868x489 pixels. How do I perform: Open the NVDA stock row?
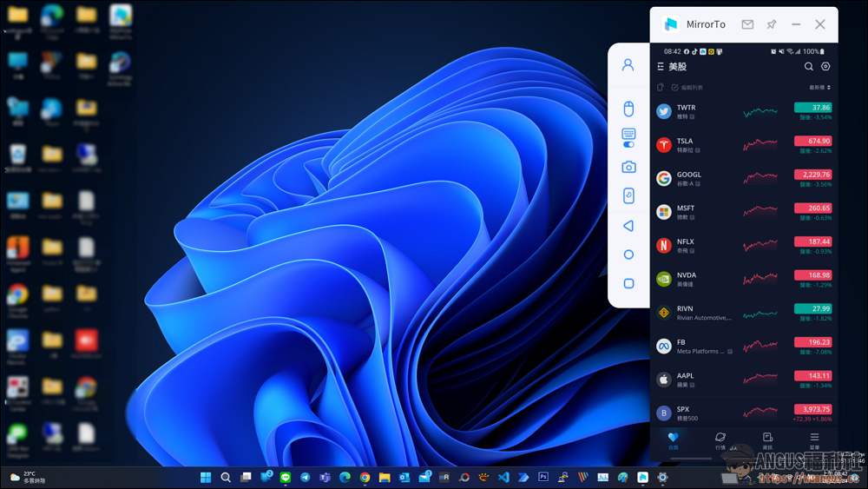point(744,279)
